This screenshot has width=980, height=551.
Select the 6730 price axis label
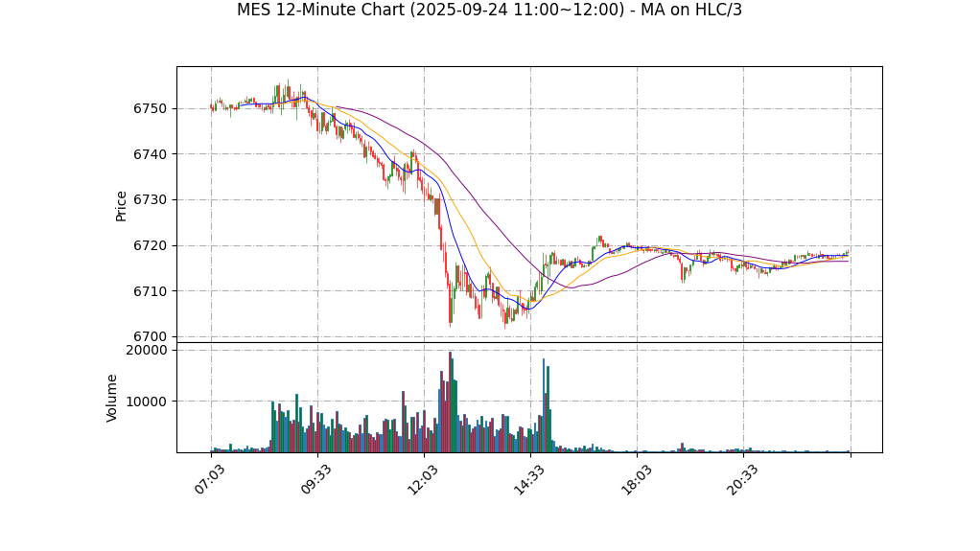tap(150, 200)
